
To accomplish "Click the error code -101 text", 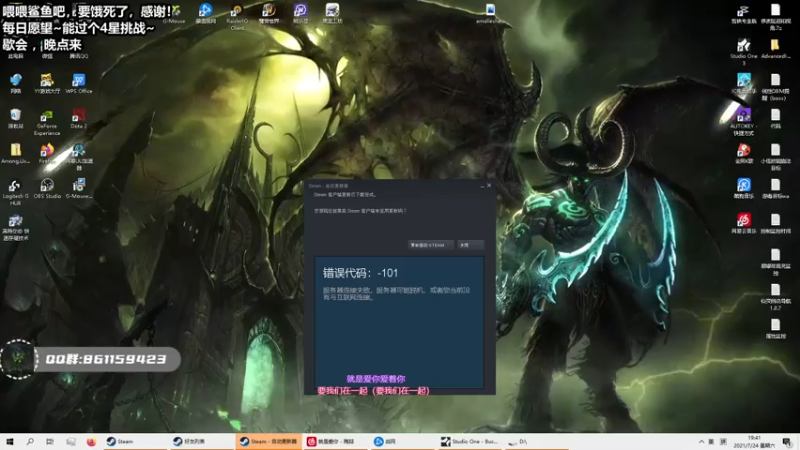I will 360,273.
